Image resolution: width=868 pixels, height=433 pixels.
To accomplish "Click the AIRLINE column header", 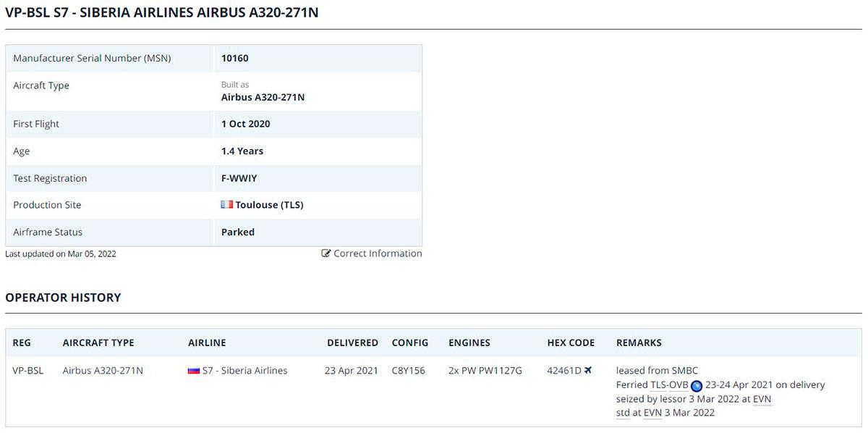I will tap(207, 342).
